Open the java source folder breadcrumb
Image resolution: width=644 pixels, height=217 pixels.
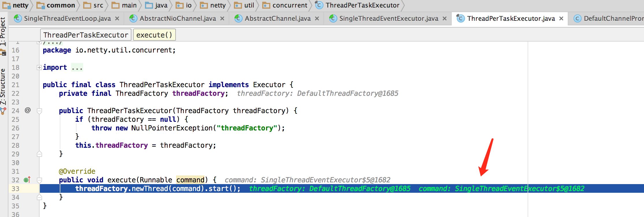[156, 5]
